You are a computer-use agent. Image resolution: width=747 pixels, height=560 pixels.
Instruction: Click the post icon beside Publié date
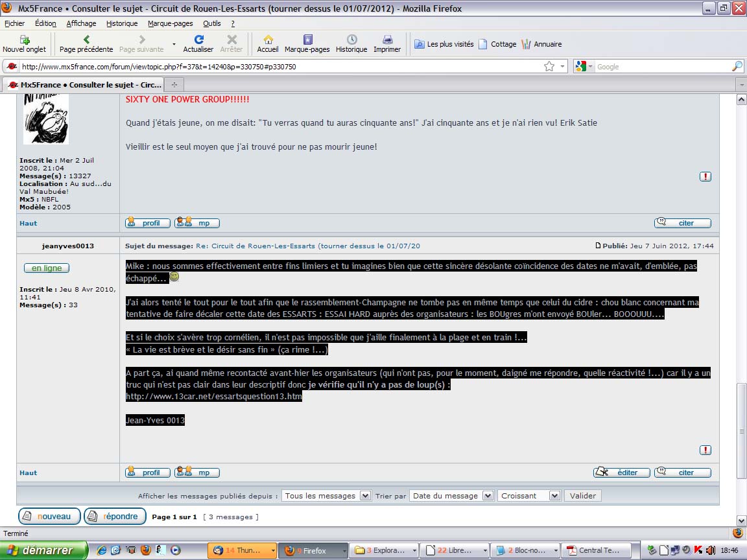598,246
